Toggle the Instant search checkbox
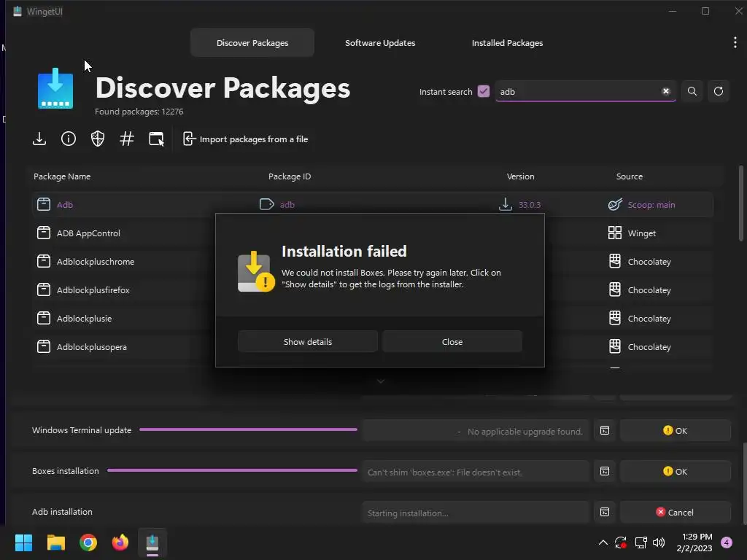The height and width of the screenshot is (560, 747). pyautogui.click(x=484, y=91)
